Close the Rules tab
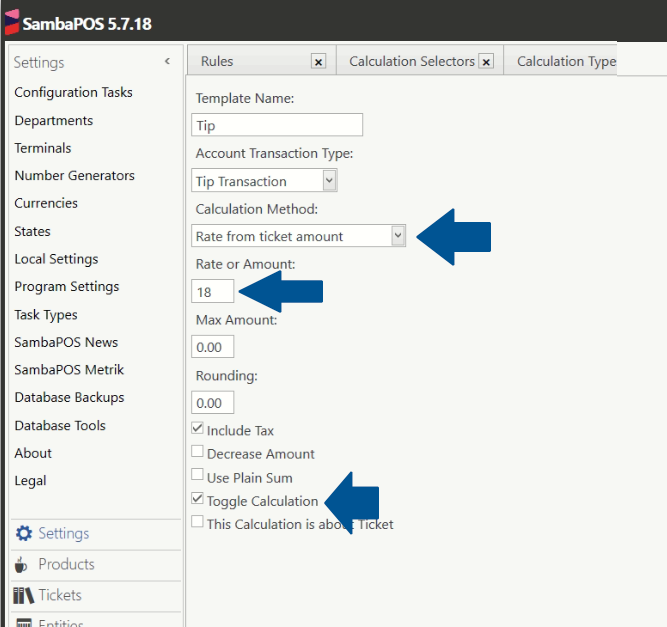 [318, 62]
